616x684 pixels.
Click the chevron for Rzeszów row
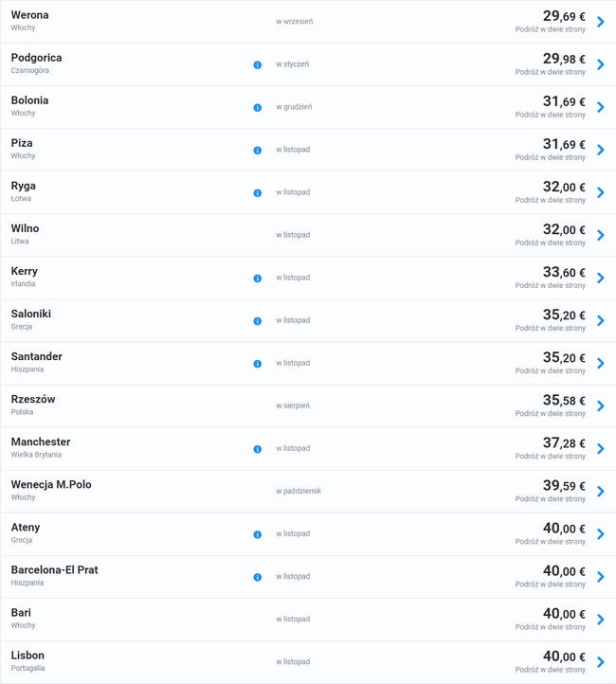point(600,405)
